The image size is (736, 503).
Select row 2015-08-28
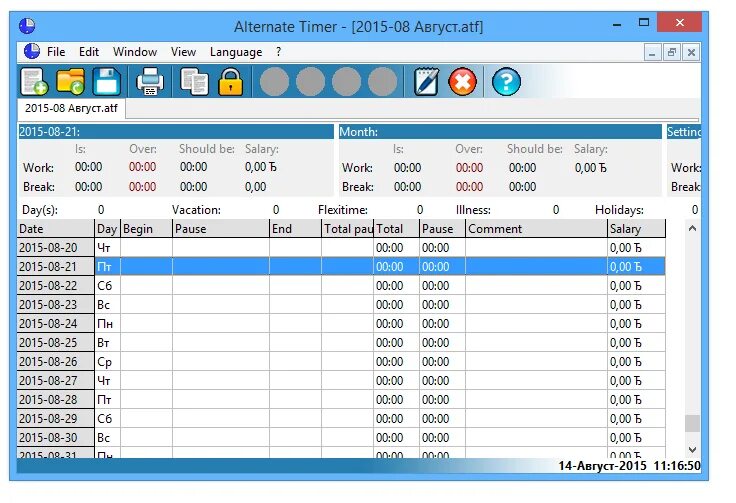[341, 400]
